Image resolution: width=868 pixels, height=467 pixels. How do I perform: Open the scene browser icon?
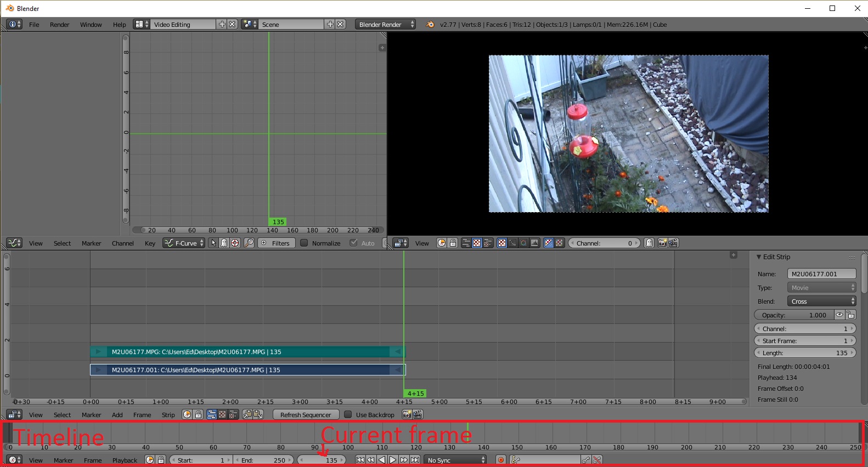point(249,24)
